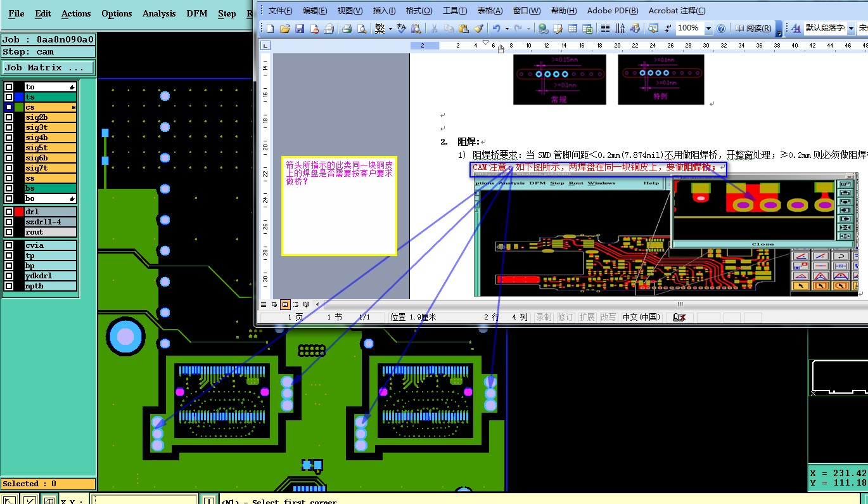
Task: Toggle the checkbox for layer drl
Action: 9,211
